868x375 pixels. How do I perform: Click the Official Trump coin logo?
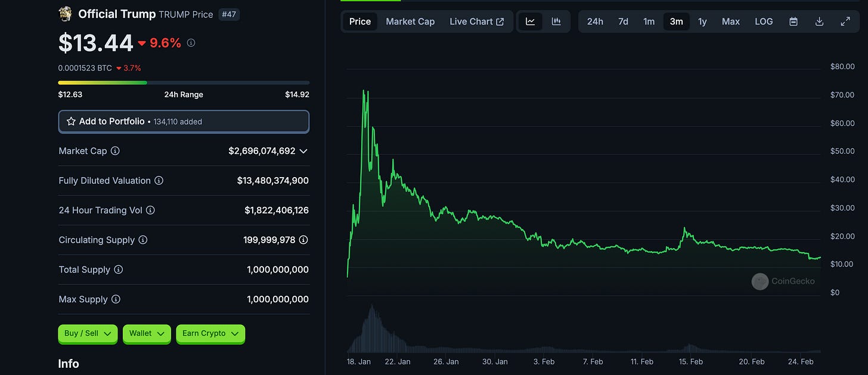66,14
